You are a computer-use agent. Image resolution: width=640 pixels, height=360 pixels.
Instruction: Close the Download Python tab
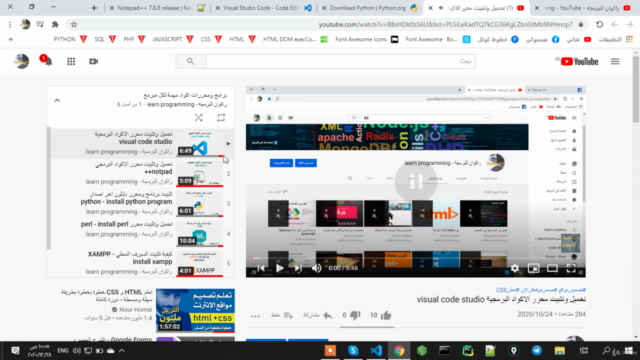pos(324,8)
